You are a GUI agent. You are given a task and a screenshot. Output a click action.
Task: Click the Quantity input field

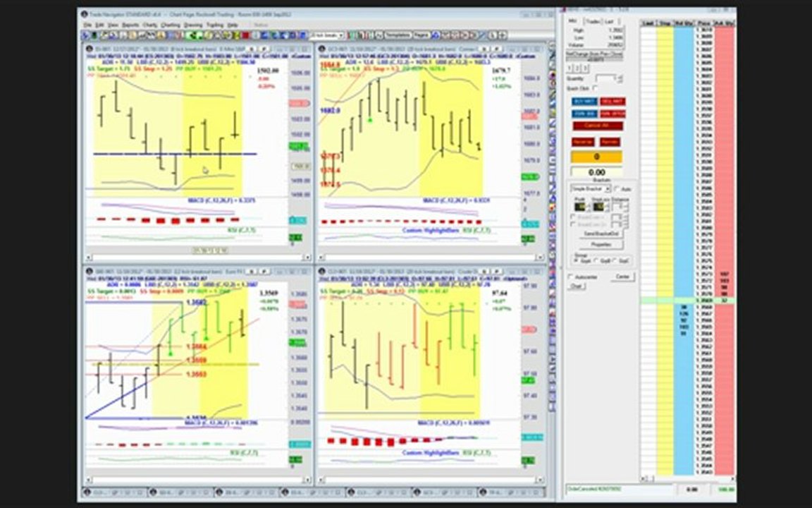[606, 78]
